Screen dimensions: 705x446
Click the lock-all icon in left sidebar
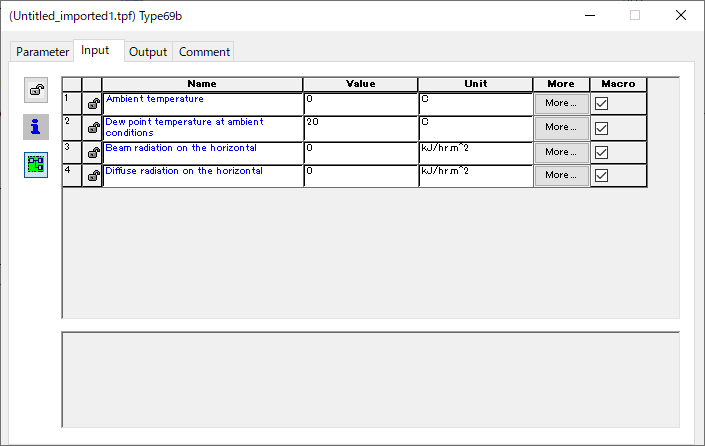point(36,90)
